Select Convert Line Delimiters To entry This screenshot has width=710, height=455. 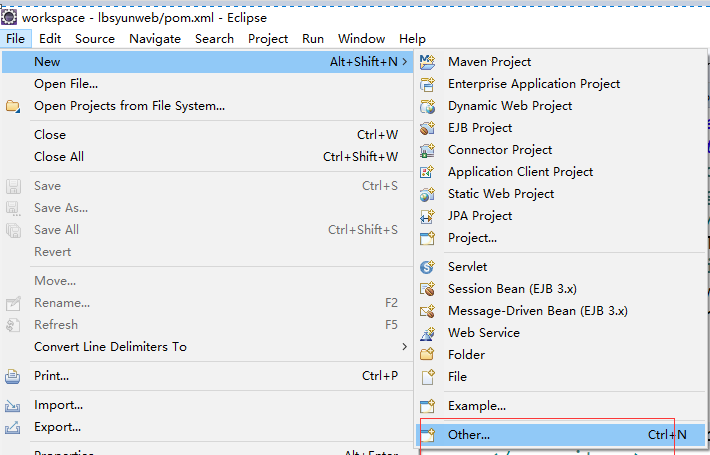click(x=207, y=347)
